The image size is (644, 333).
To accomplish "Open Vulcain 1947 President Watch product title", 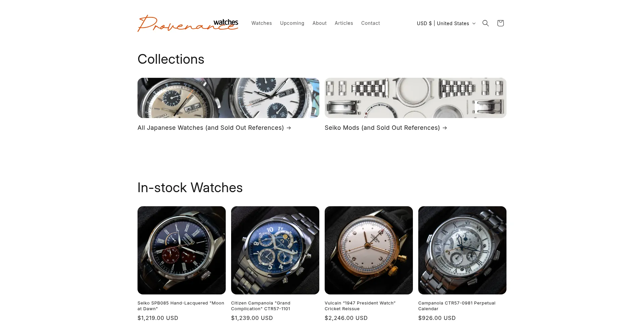I will point(360,306).
